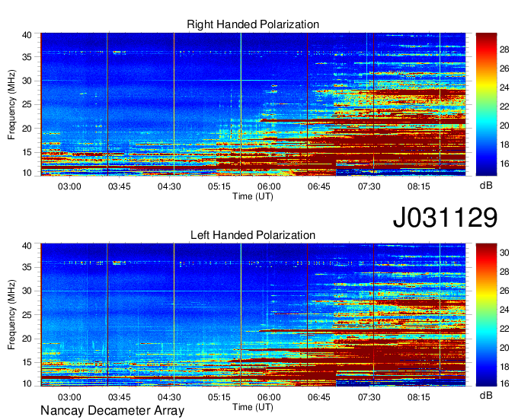This screenshot has height=420, width=518.
Task: Select the J031129 observation identifier
Action: click(x=445, y=218)
